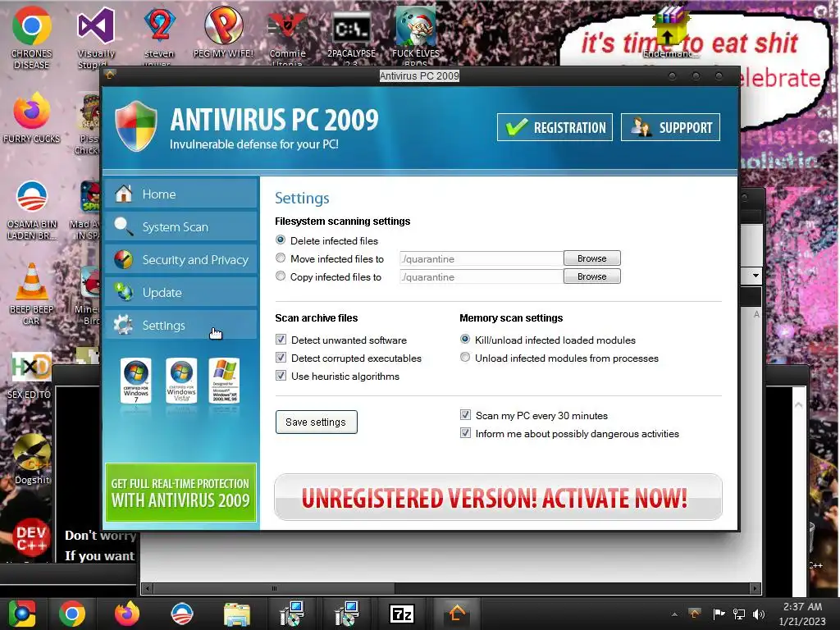Open CHRONES DISEASE Chrome desktop icon
The height and width of the screenshot is (630, 840).
coord(32,38)
